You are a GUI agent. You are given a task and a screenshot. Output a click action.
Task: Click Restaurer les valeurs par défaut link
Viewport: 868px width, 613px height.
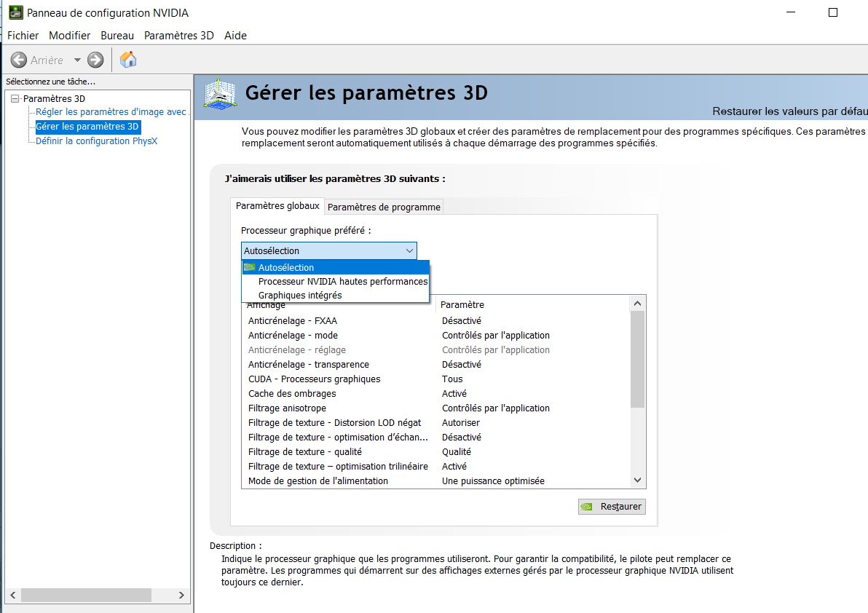(x=789, y=111)
